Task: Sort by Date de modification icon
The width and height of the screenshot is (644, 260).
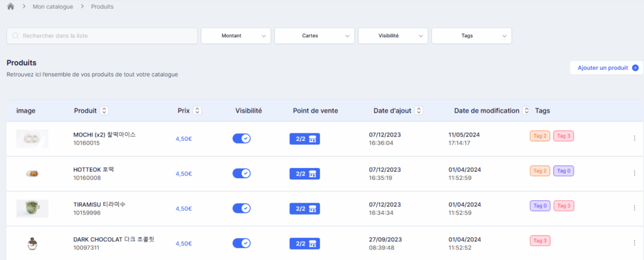Action: pos(526,111)
